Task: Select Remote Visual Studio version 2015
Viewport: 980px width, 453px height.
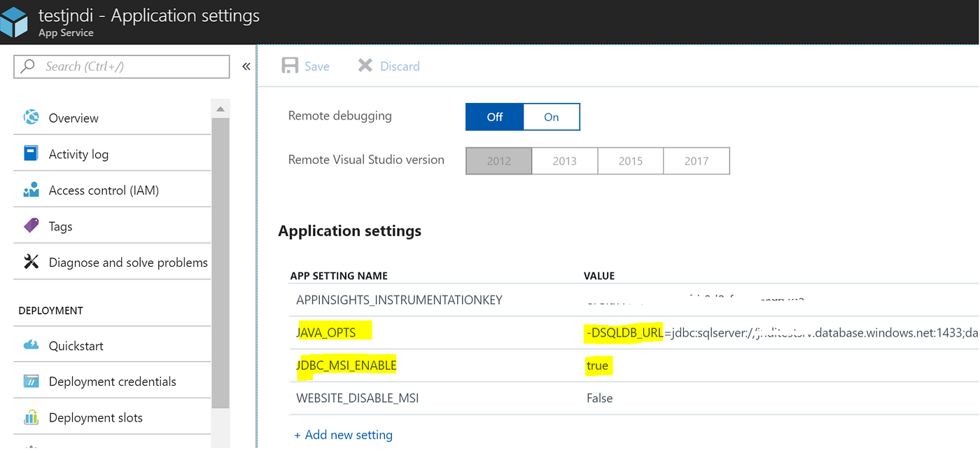Action: point(630,160)
